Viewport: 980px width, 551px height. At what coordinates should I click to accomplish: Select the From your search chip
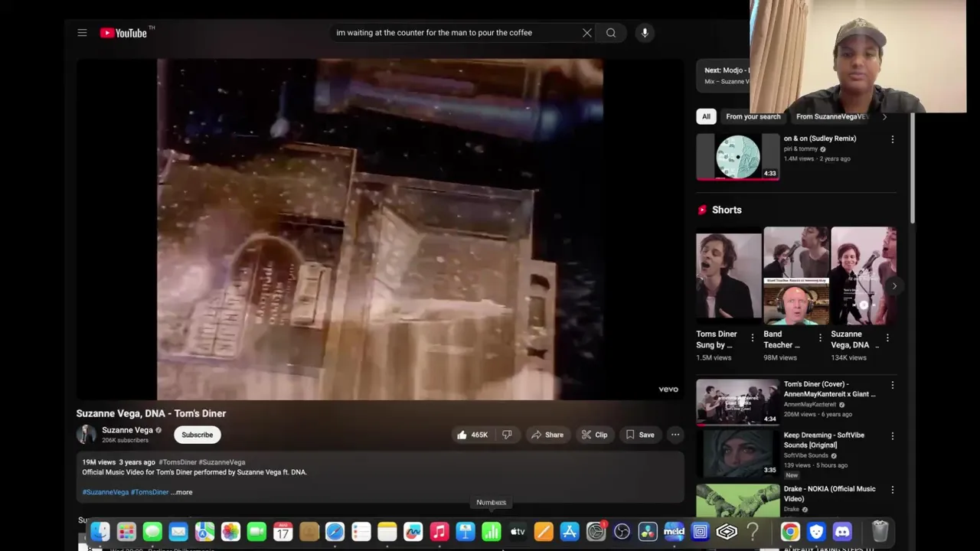753,116
